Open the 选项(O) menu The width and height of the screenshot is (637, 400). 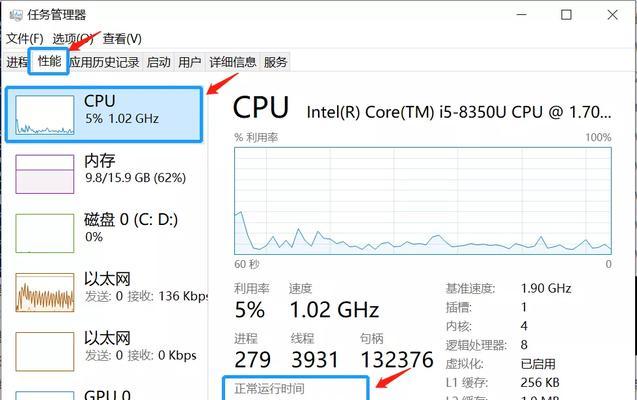tap(72, 39)
